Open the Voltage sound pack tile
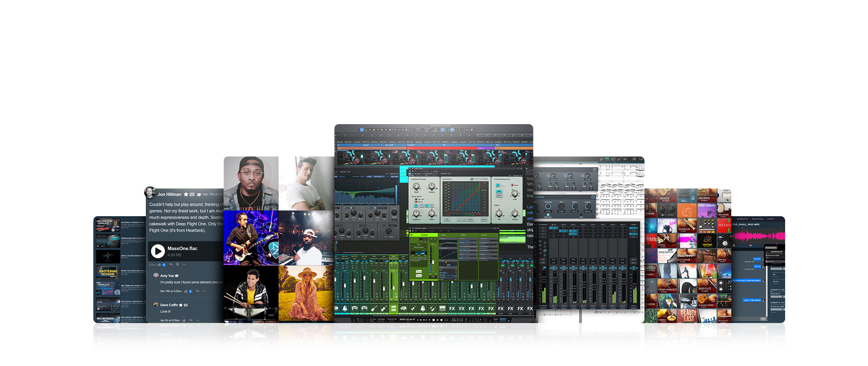The image size is (868, 366). click(x=707, y=241)
